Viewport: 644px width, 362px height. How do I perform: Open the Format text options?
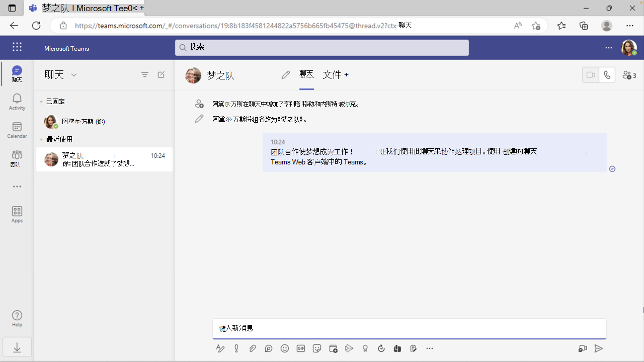tap(220, 348)
